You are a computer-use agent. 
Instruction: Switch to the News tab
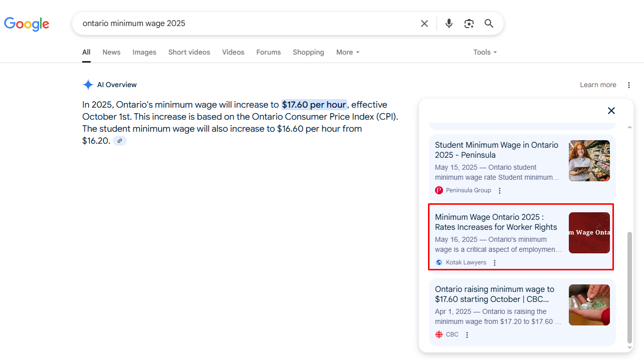(111, 52)
